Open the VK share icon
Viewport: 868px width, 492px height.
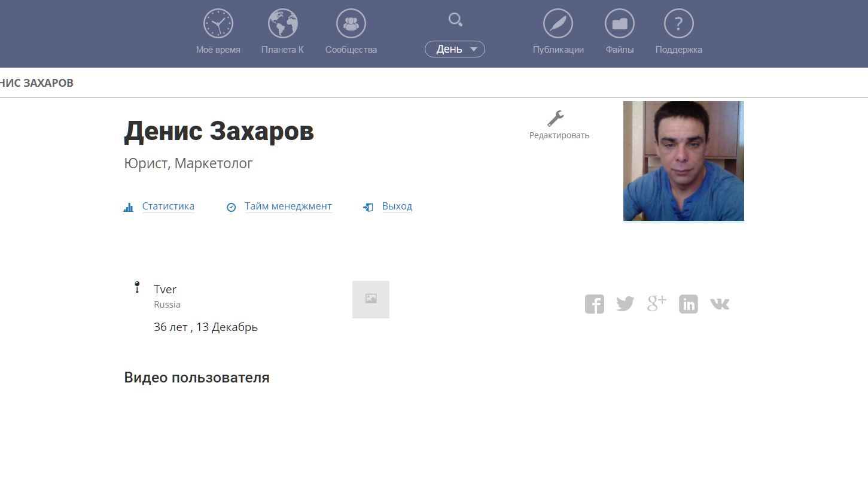720,304
